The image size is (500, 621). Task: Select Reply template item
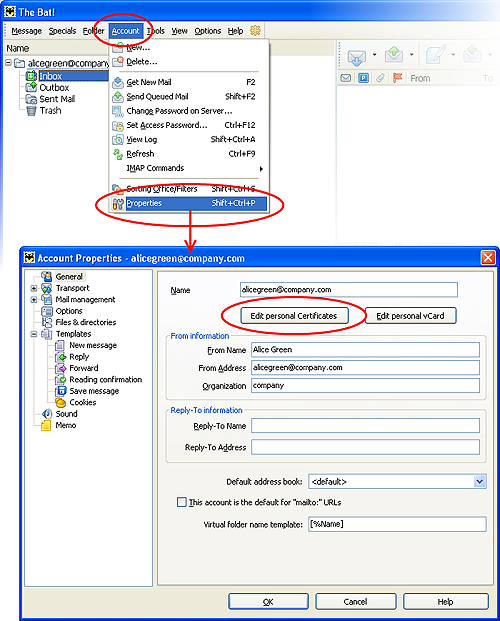tap(79, 357)
